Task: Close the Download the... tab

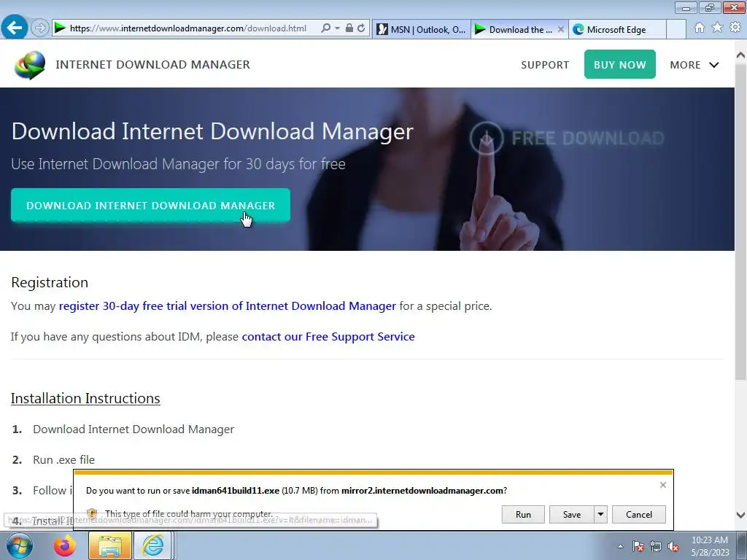Action: pos(561,29)
